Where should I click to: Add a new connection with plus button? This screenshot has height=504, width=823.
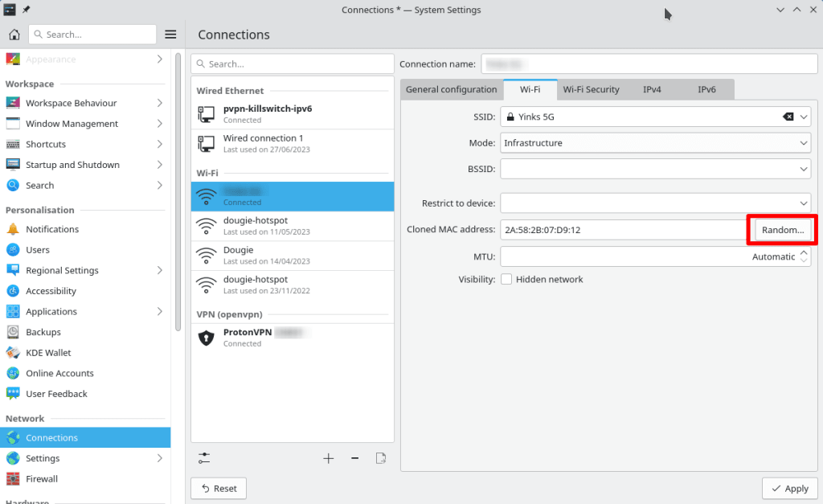(x=329, y=458)
